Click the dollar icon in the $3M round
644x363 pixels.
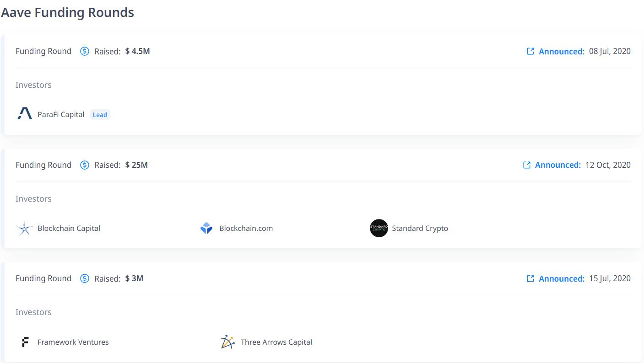point(85,278)
